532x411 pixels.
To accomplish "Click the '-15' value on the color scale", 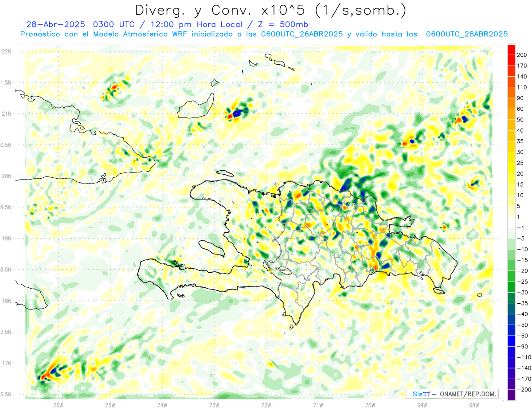I will point(522,260).
